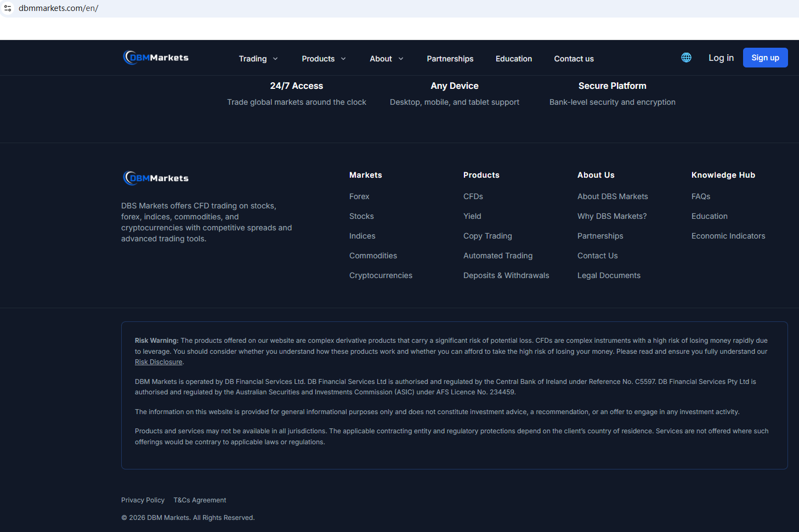799x532 pixels.
Task: Open Copy Trading footer link
Action: click(488, 236)
